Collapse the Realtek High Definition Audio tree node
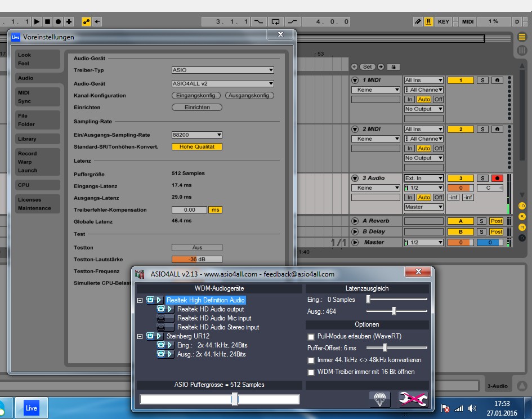The height and width of the screenshot is (419, 532). pyautogui.click(x=140, y=301)
